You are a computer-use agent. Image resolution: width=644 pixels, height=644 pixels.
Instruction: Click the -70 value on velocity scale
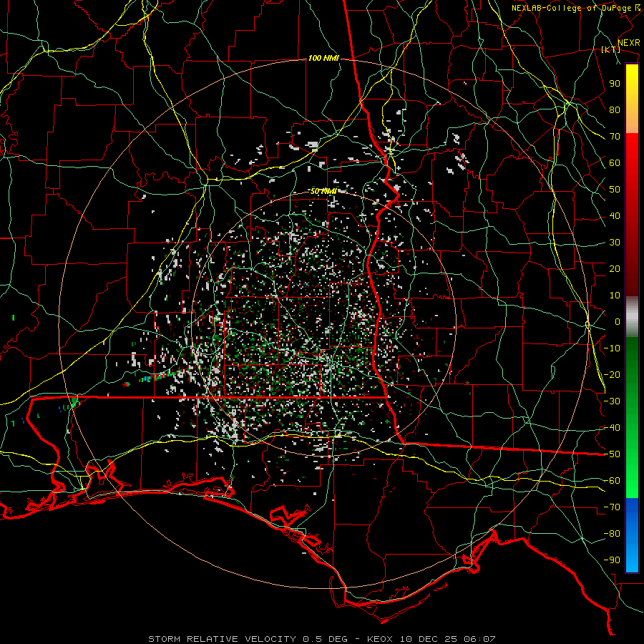coord(612,507)
